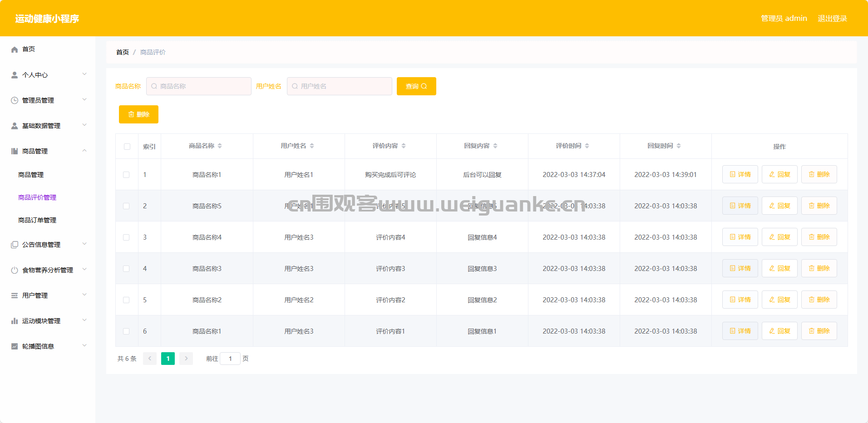Viewport: 868px width, 423px height.
Task: Expand the 用户管理 menu chevron
Action: 84,295
